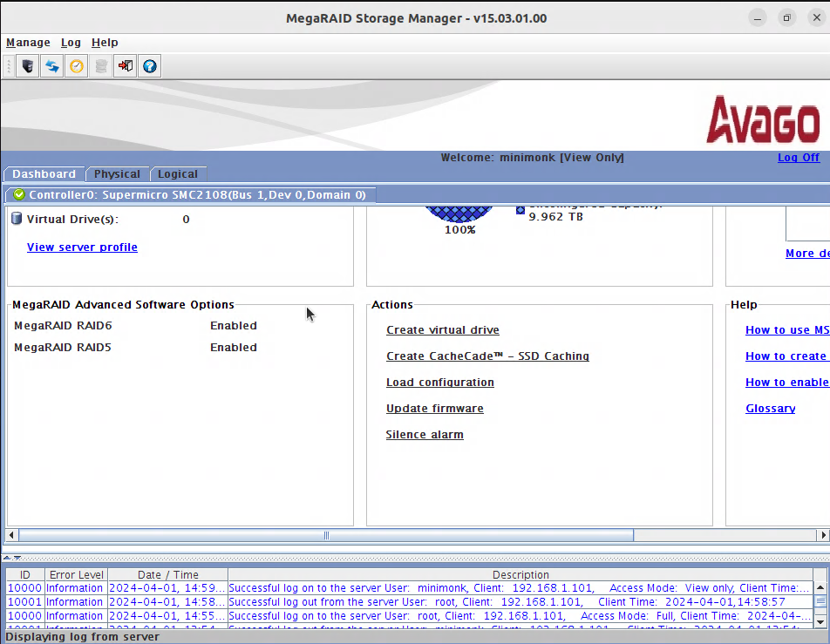Click the log panel vertical scrollbar thumb
This screenshot has width=830, height=644.
pyautogui.click(x=820, y=601)
